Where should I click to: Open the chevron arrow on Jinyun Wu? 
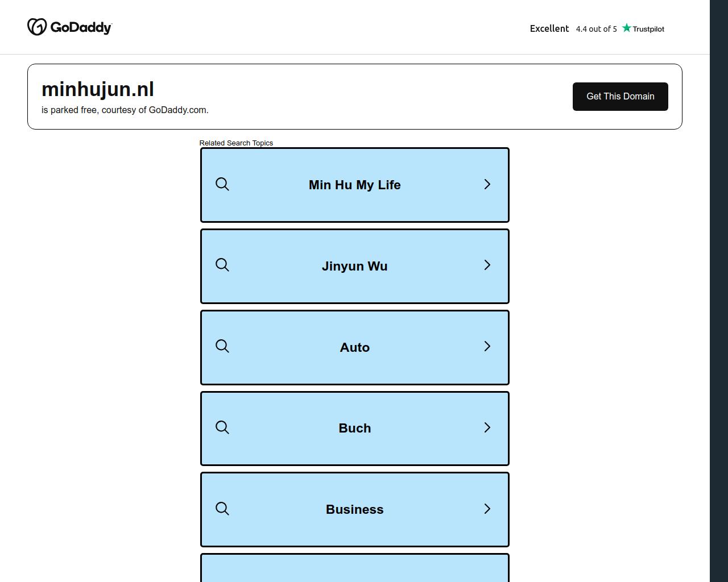pyautogui.click(x=487, y=265)
